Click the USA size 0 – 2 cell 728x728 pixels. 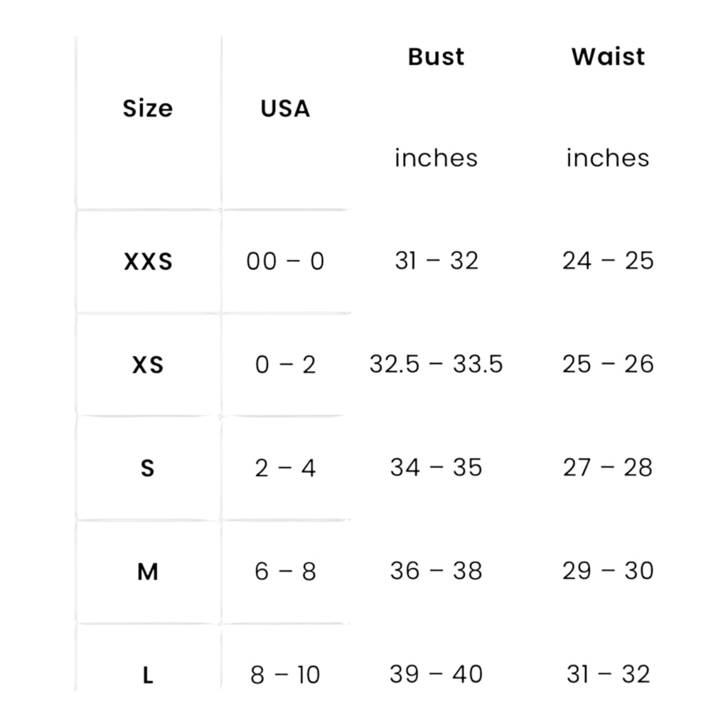click(285, 365)
